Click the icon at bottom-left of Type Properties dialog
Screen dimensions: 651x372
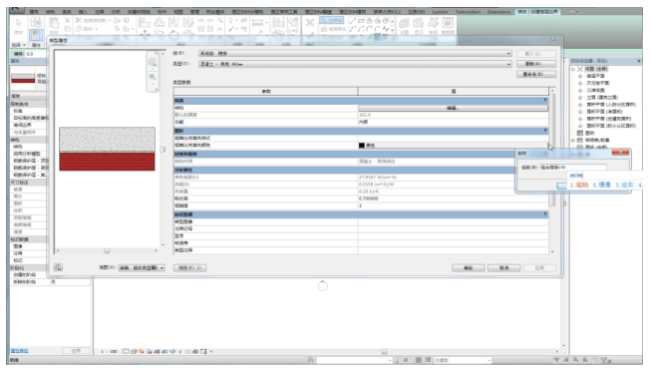tap(58, 267)
